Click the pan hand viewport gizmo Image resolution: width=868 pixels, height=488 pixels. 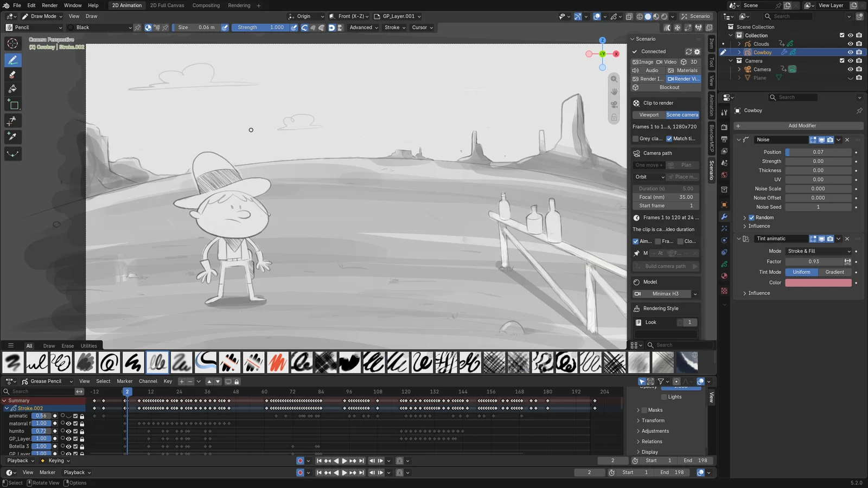point(614,92)
